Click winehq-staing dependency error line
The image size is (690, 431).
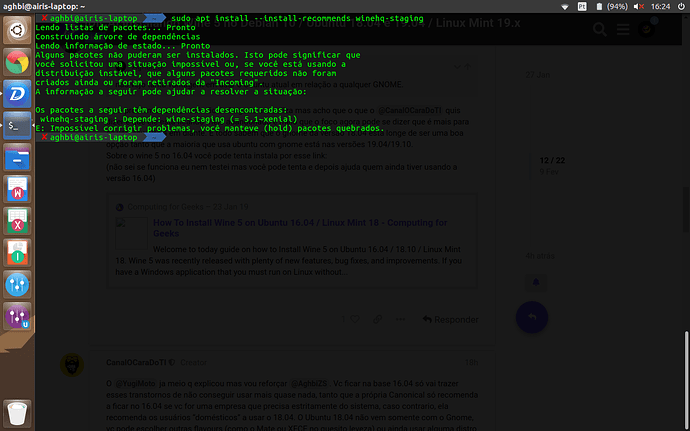pyautogui.click(x=169, y=119)
